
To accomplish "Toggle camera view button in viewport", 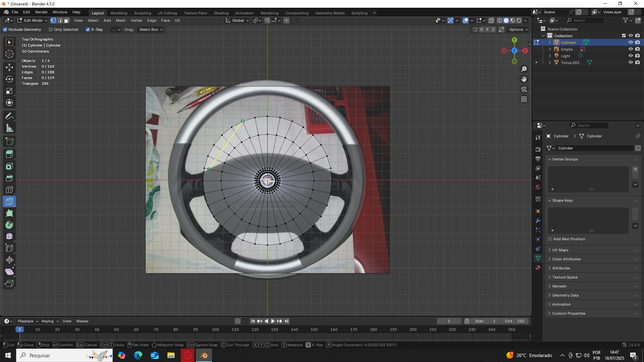I will (x=524, y=89).
